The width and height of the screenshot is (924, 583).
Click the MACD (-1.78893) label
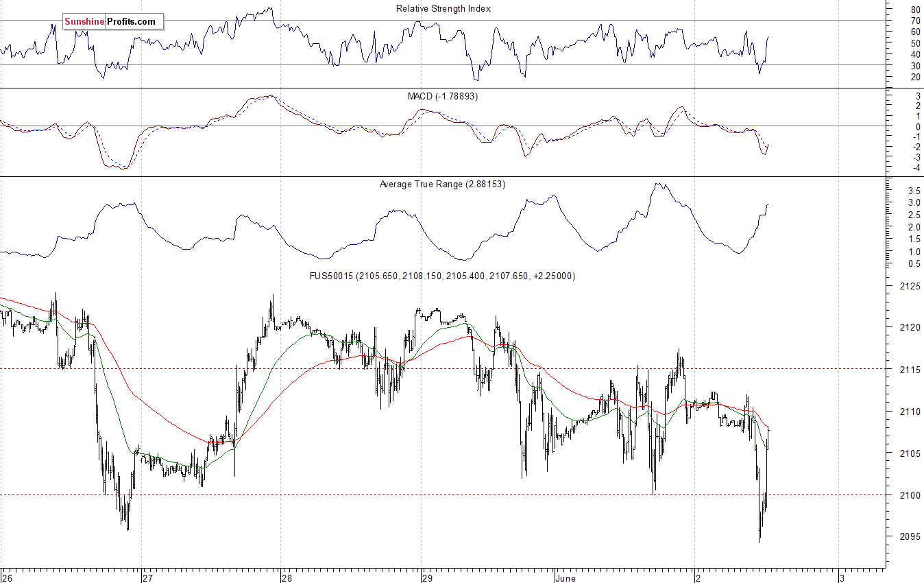(443, 97)
